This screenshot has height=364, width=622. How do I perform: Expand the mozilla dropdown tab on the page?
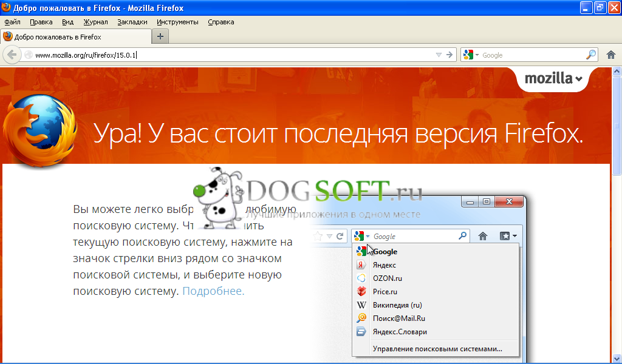[x=553, y=79]
